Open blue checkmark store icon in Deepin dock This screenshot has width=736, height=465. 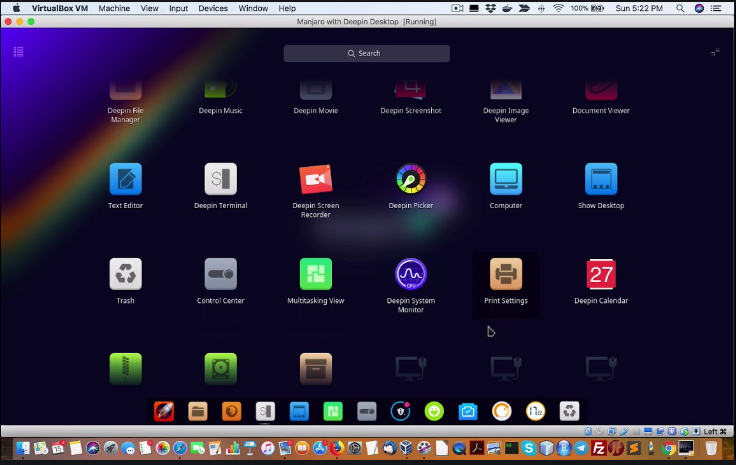pos(468,412)
